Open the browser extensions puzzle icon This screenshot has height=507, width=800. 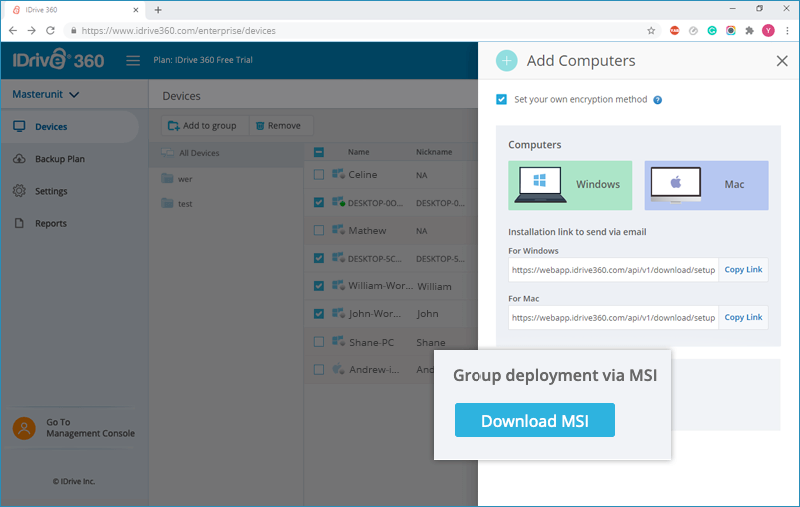[x=749, y=31]
